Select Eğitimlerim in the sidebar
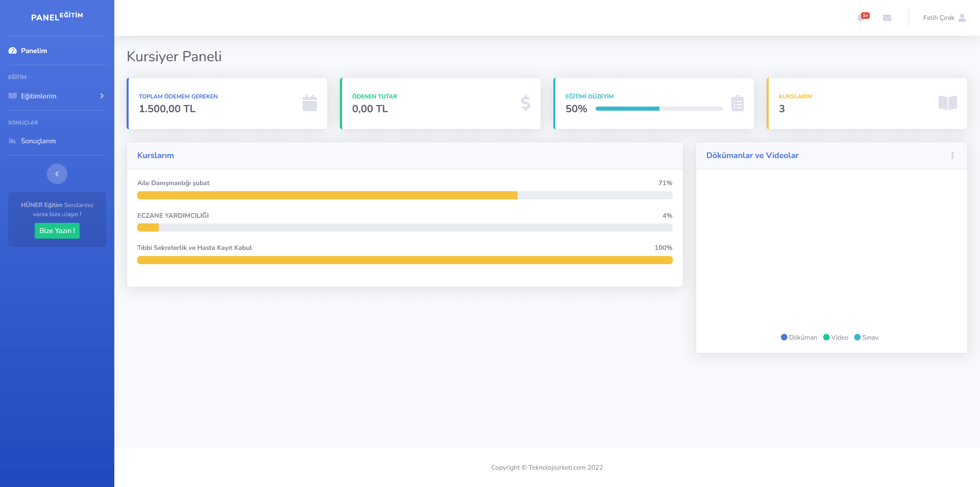The image size is (980, 487). click(39, 96)
